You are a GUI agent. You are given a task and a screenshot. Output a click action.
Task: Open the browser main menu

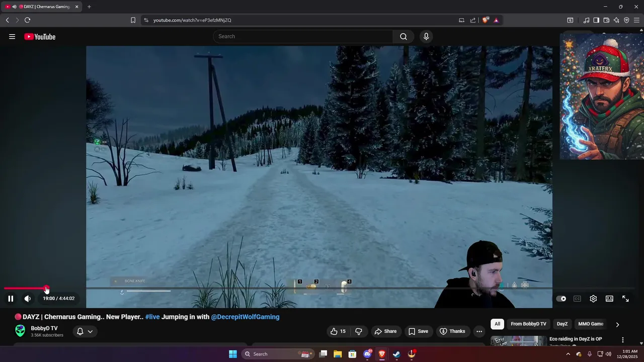pyautogui.click(x=636, y=20)
